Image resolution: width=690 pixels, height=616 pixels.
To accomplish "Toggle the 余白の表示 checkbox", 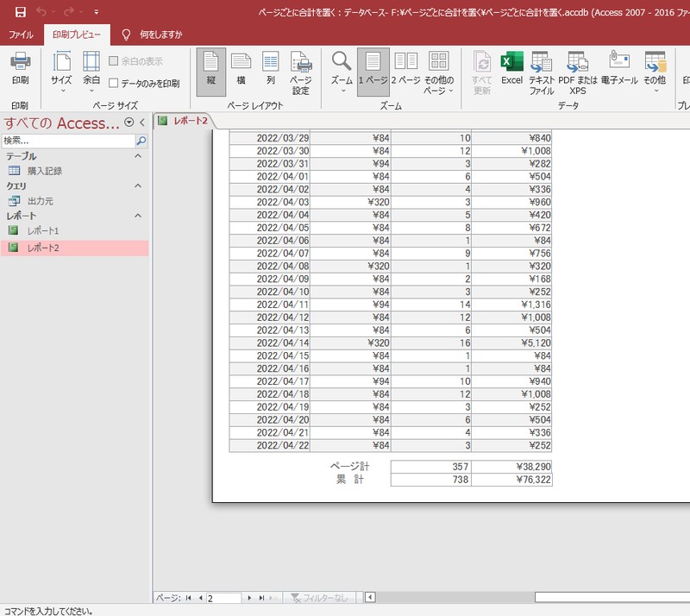I will coord(113,61).
